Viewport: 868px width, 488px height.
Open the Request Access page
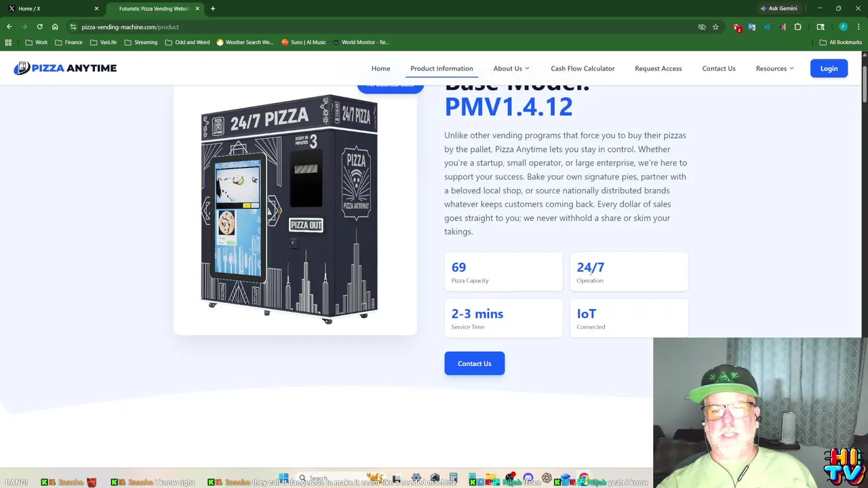click(658, 68)
